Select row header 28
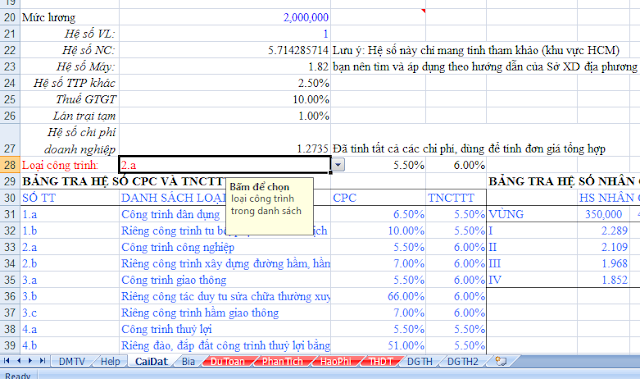 coord(10,165)
